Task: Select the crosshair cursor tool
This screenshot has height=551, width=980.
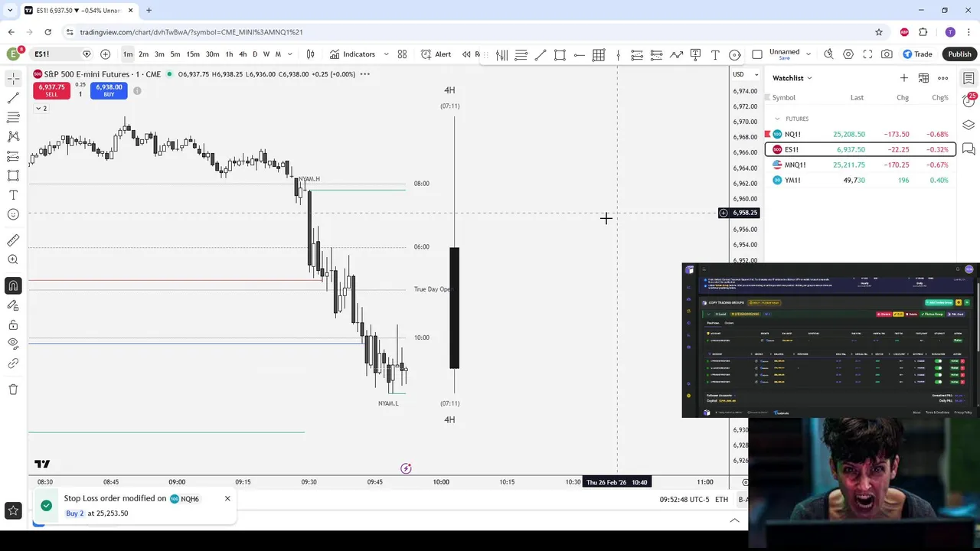Action: 13,79
